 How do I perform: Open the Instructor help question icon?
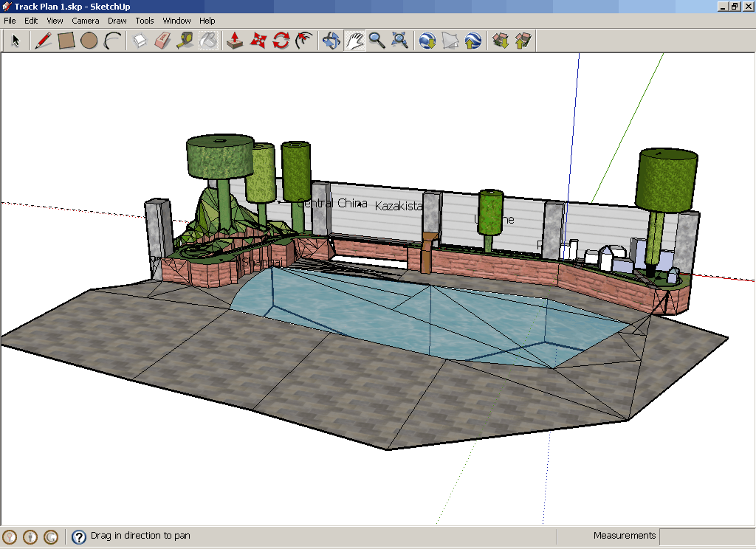click(78, 536)
